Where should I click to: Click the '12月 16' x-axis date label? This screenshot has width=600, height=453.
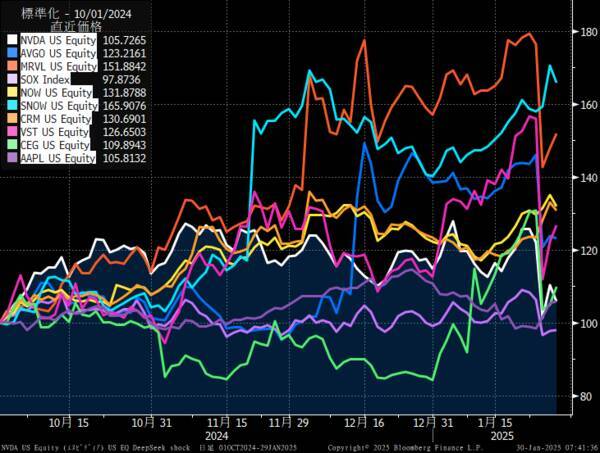point(364,423)
